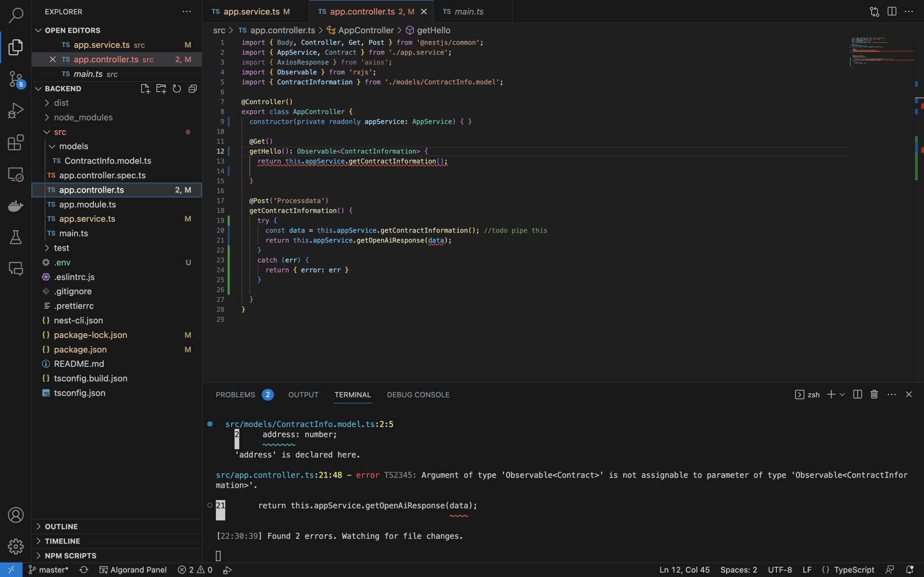Image resolution: width=924 pixels, height=577 pixels.
Task: Click the feedback icon in status bar
Action: click(x=890, y=570)
